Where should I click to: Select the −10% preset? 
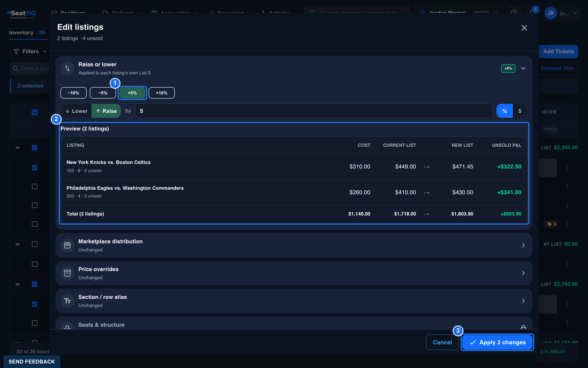tap(73, 93)
